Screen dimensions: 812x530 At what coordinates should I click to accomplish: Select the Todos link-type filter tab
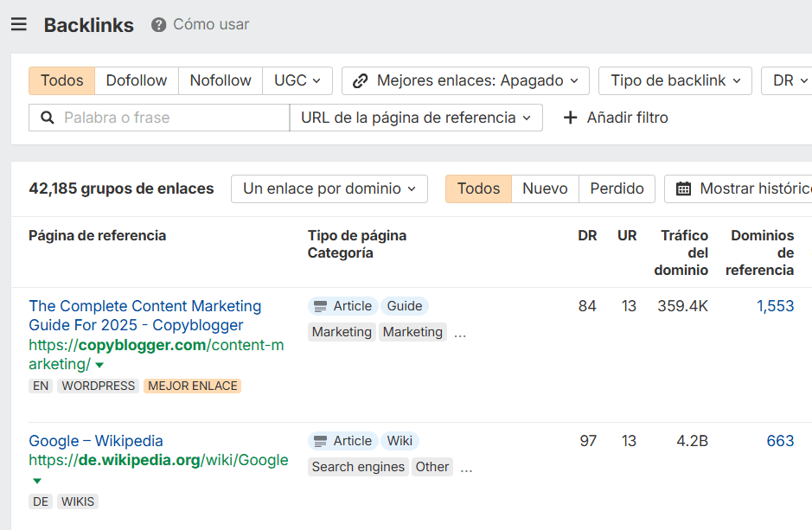(x=61, y=80)
